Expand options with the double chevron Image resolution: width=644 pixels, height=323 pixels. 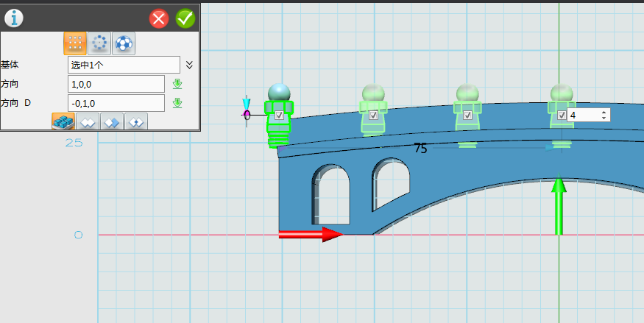pyautogui.click(x=189, y=65)
